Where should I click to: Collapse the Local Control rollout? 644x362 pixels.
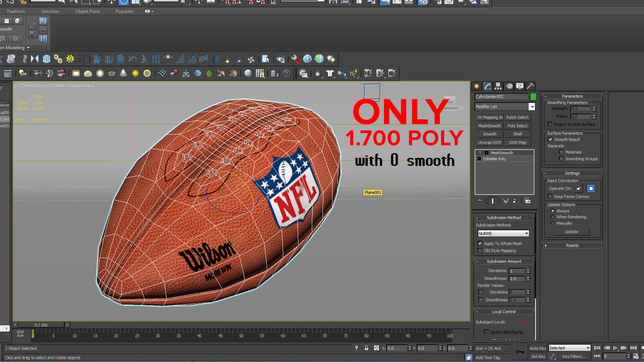click(x=504, y=312)
